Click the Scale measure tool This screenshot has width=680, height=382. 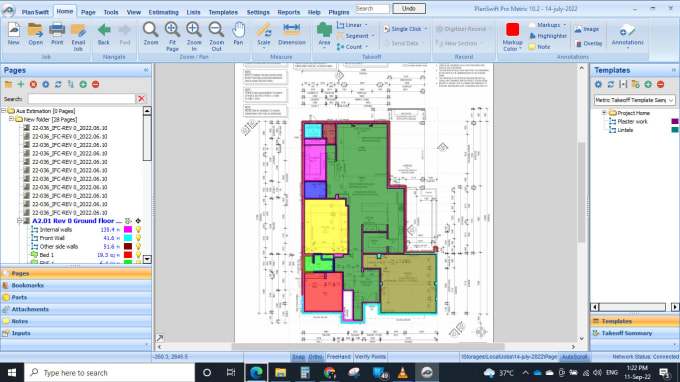point(264,34)
